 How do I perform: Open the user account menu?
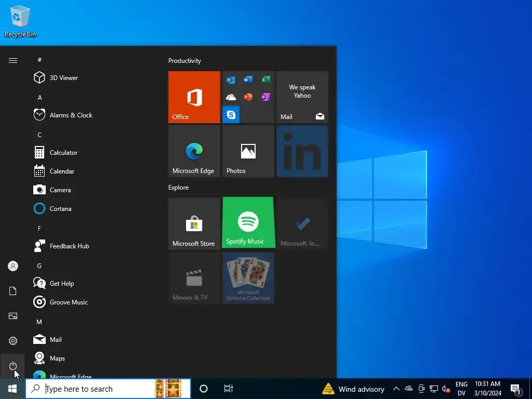click(13, 266)
